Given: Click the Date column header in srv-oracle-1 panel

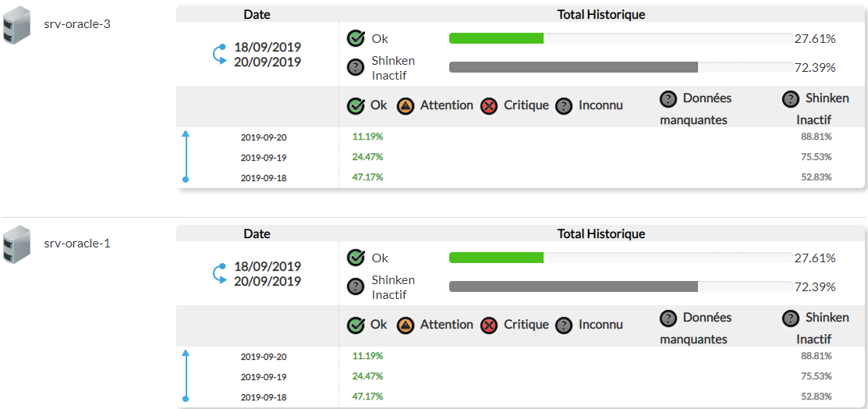Looking at the screenshot, I should point(257,233).
